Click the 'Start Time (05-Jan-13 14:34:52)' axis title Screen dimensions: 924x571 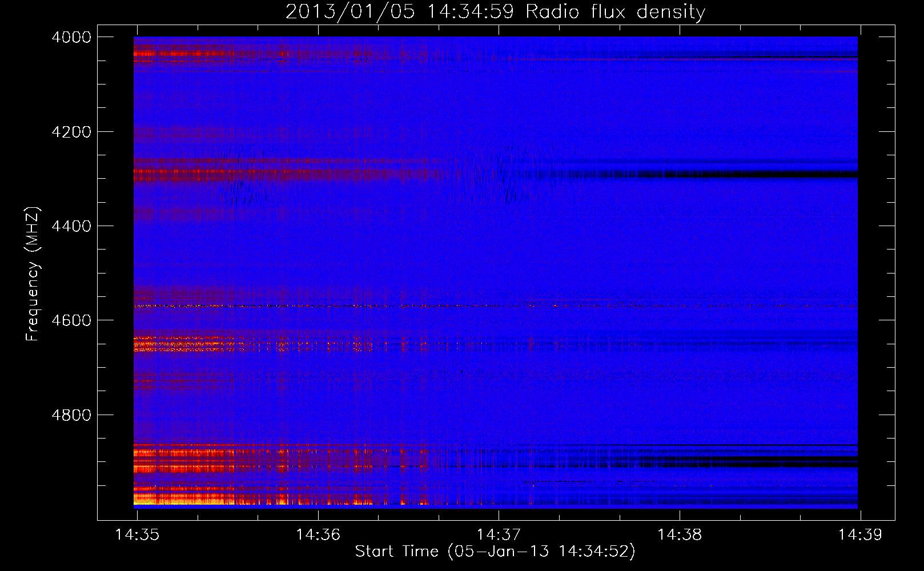[495, 552]
